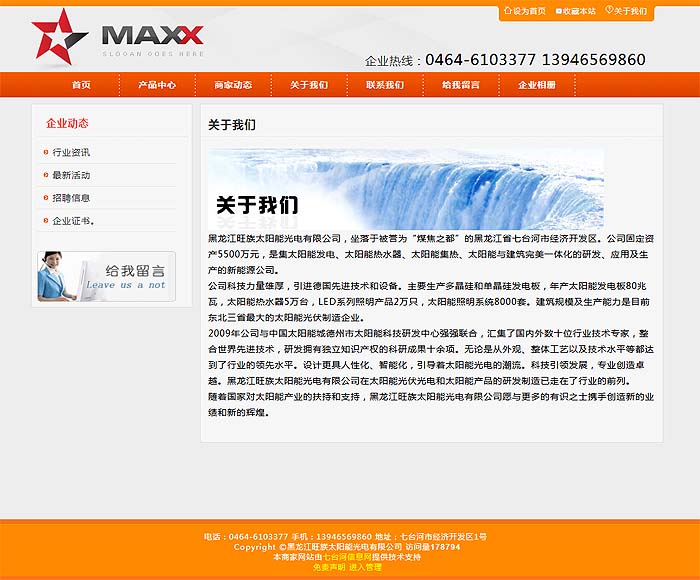Click the bookmark icon beside 收藏本站

[558, 11]
